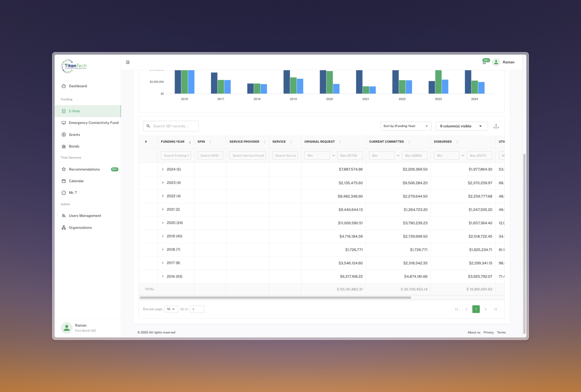Click the horizontal table scrollbar

pos(275,298)
